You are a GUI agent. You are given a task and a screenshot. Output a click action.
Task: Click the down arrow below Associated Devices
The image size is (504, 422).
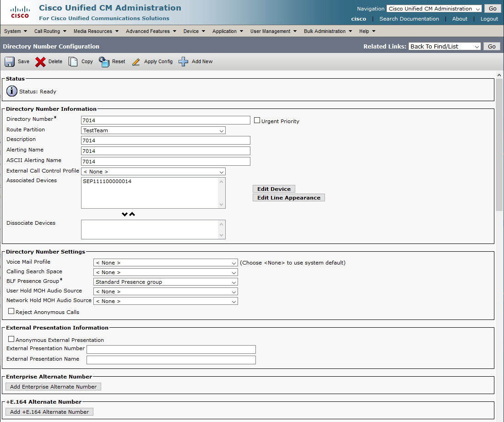[x=125, y=214]
